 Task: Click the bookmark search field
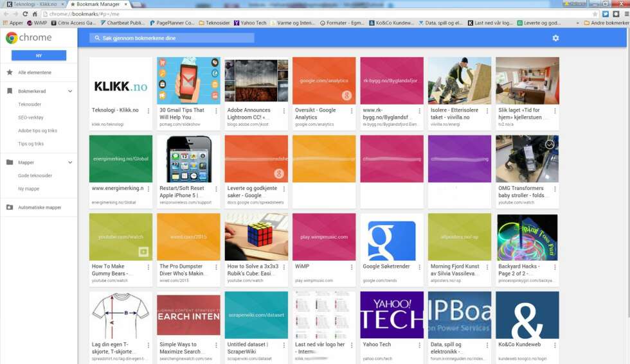[172, 38]
